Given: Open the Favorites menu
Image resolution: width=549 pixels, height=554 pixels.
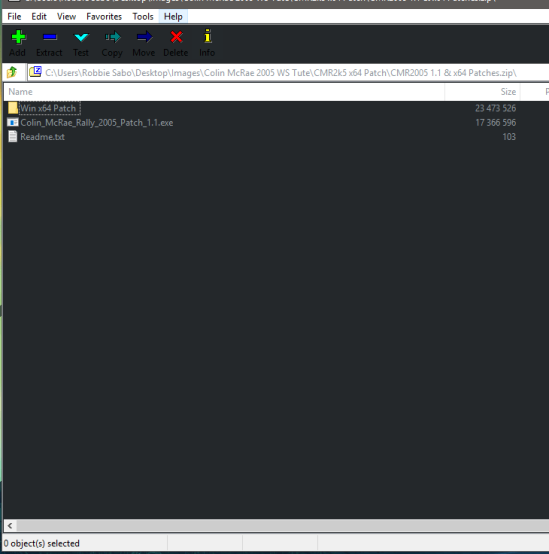Looking at the screenshot, I should coord(104,16).
